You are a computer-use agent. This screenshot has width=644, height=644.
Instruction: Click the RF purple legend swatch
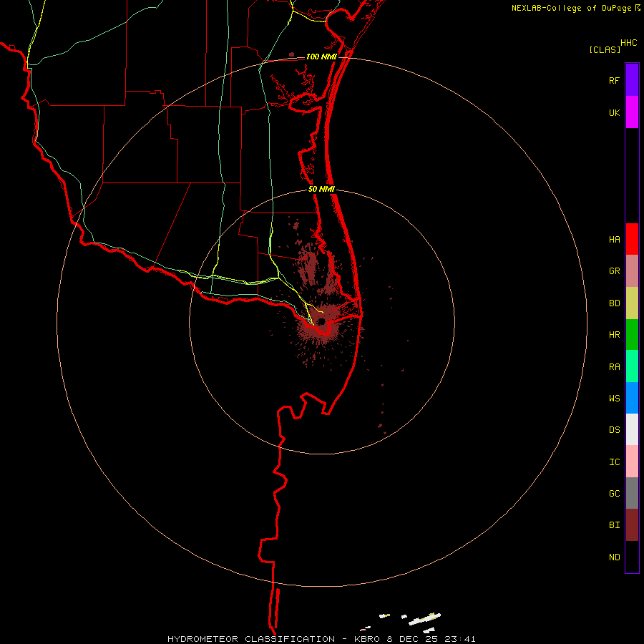click(632, 80)
